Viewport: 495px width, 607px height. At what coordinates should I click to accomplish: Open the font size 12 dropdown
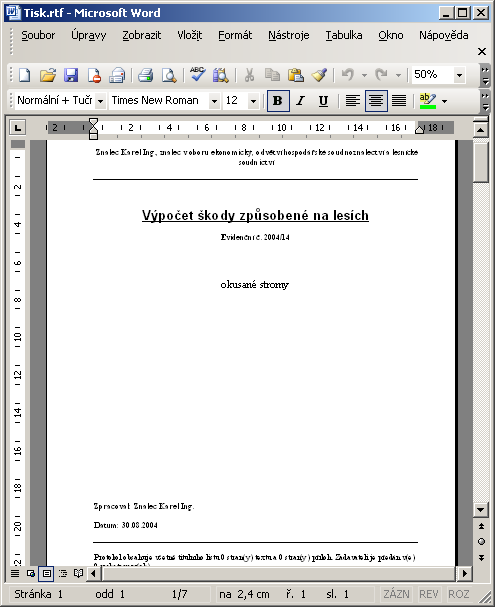point(253,101)
